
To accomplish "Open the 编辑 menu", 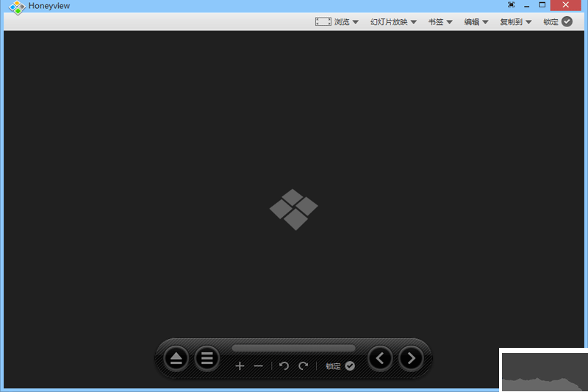I will (x=476, y=22).
